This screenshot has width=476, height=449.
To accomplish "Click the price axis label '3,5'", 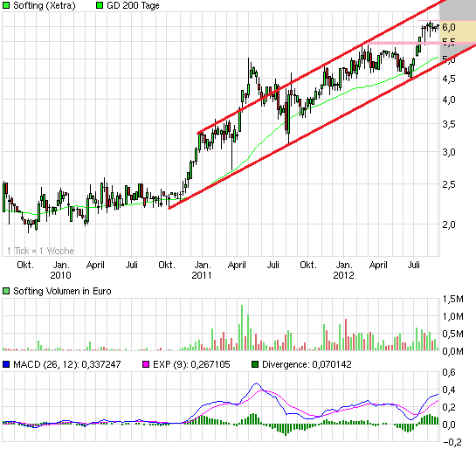I will point(449,124).
